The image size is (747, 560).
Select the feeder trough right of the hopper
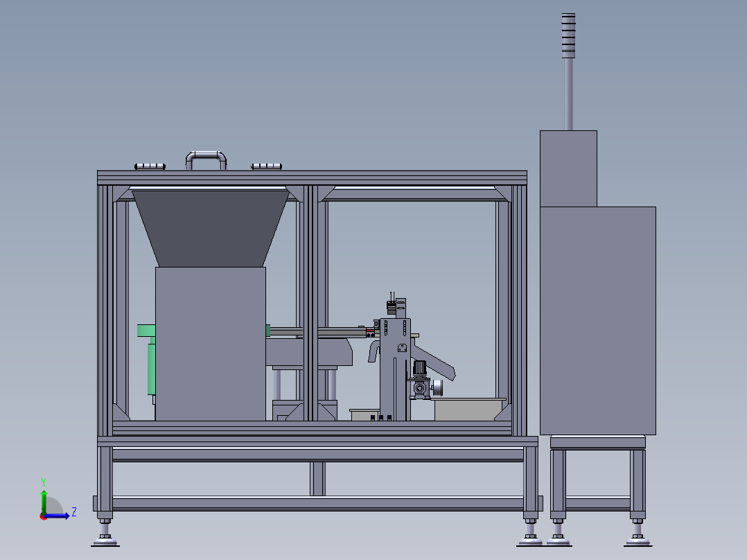[x=309, y=351]
